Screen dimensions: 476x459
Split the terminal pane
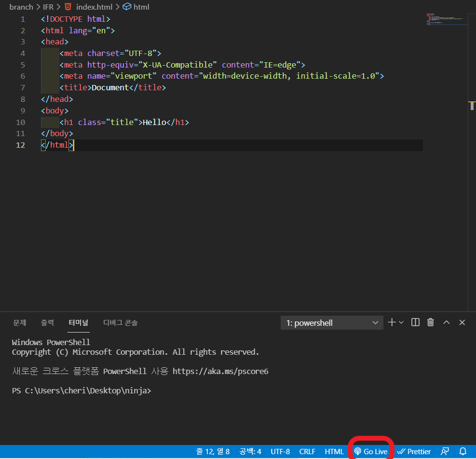415,322
